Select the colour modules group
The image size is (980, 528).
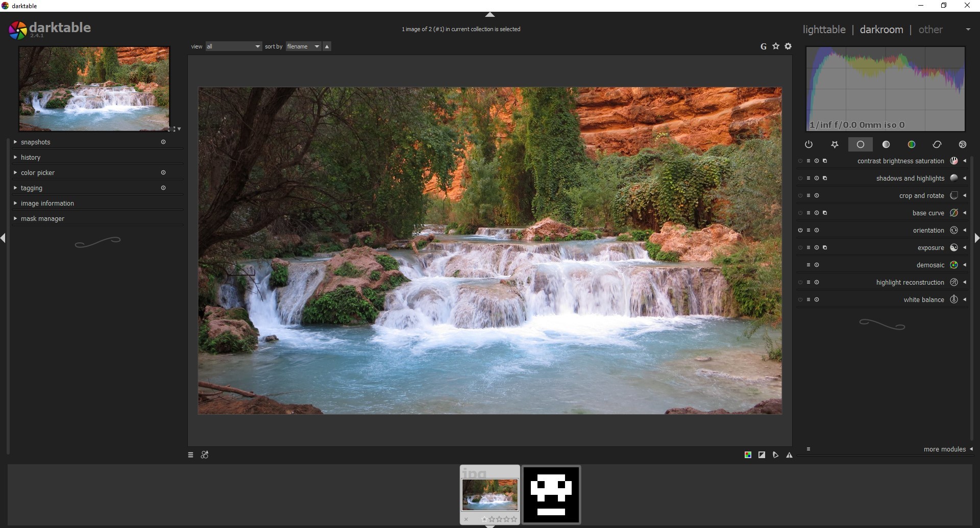coord(912,145)
